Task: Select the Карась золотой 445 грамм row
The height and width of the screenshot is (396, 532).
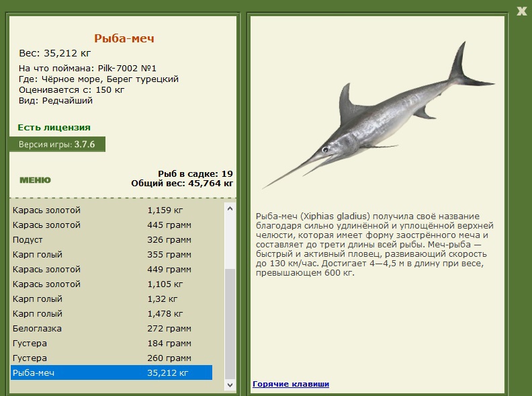Action: (x=112, y=225)
